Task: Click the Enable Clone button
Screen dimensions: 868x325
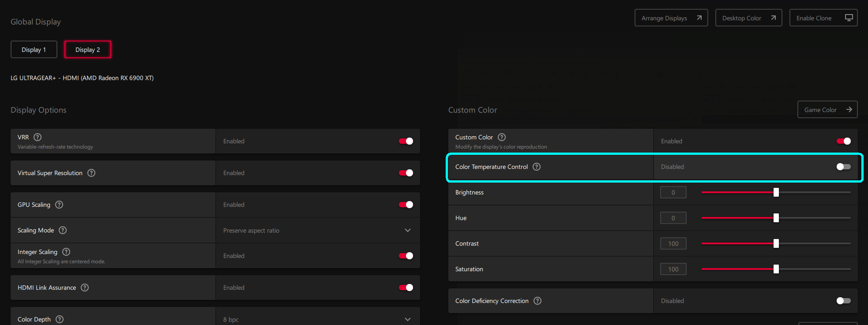Action: click(823, 18)
